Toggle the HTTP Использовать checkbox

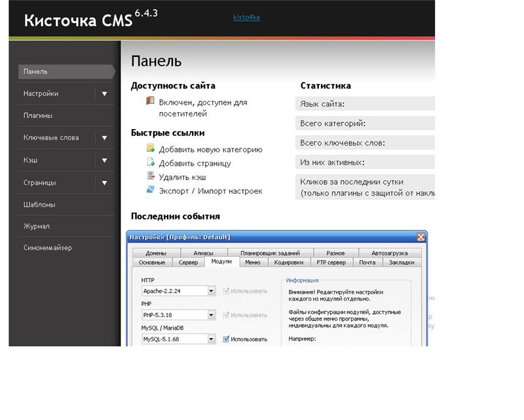click(x=227, y=291)
